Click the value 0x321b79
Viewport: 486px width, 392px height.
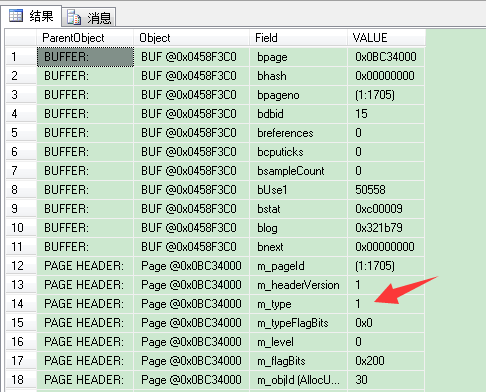pyautogui.click(x=386, y=228)
